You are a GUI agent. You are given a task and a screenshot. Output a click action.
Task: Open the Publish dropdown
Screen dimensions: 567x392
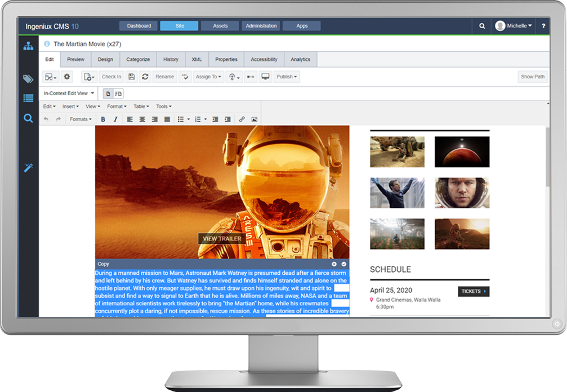[x=285, y=76]
